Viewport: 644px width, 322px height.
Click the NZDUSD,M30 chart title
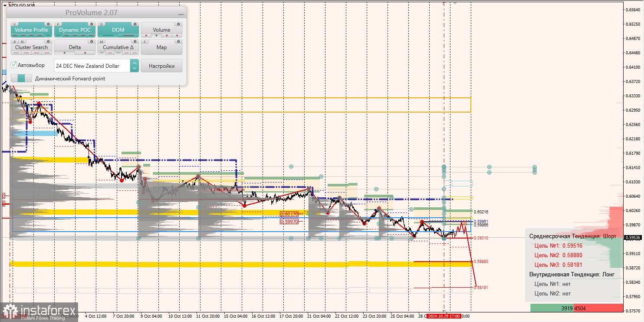point(22,5)
